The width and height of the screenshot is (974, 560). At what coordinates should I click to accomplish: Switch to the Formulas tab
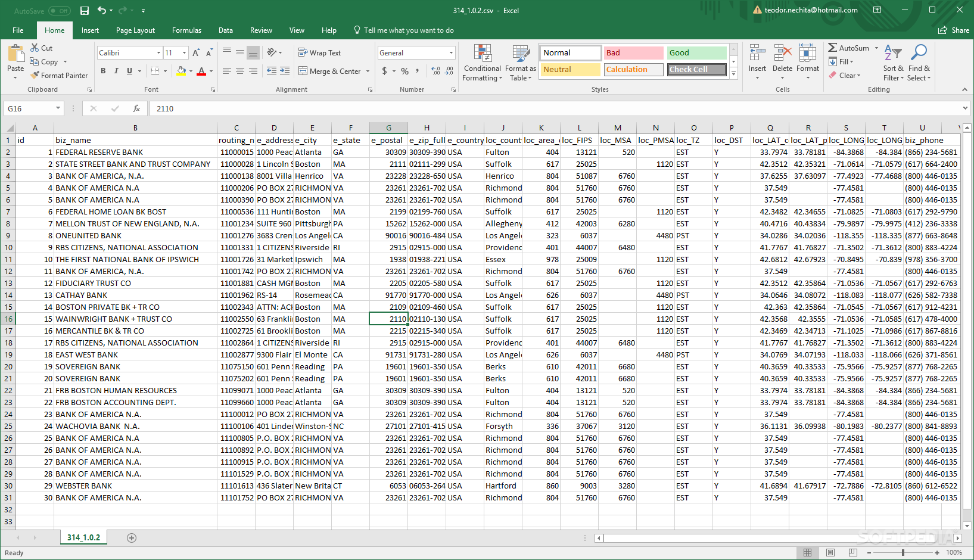(x=186, y=30)
